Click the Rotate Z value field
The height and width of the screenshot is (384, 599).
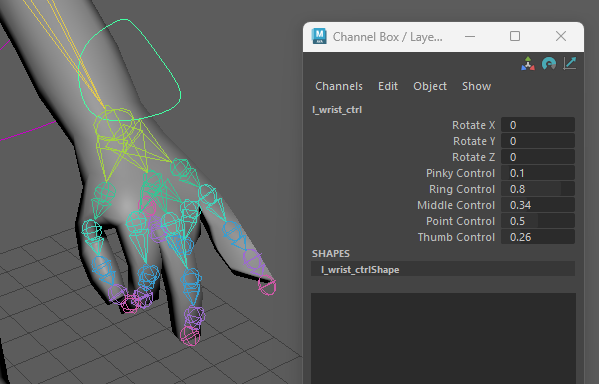click(538, 157)
